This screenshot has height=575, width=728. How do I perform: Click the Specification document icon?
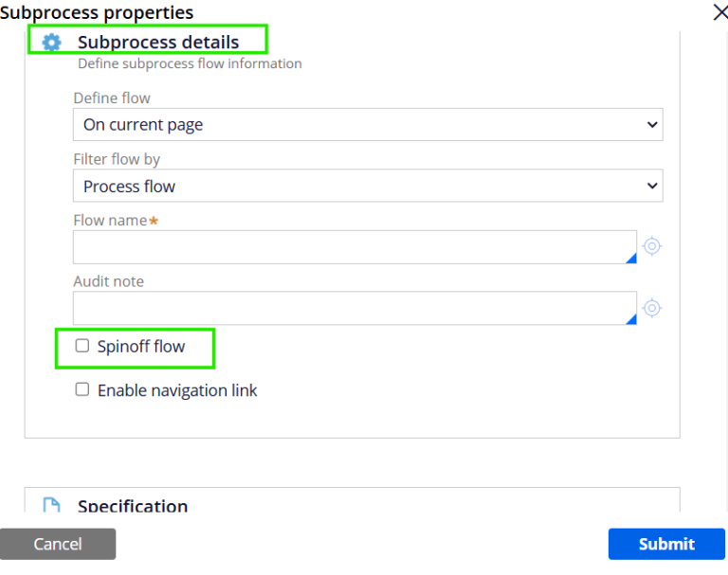click(51, 507)
